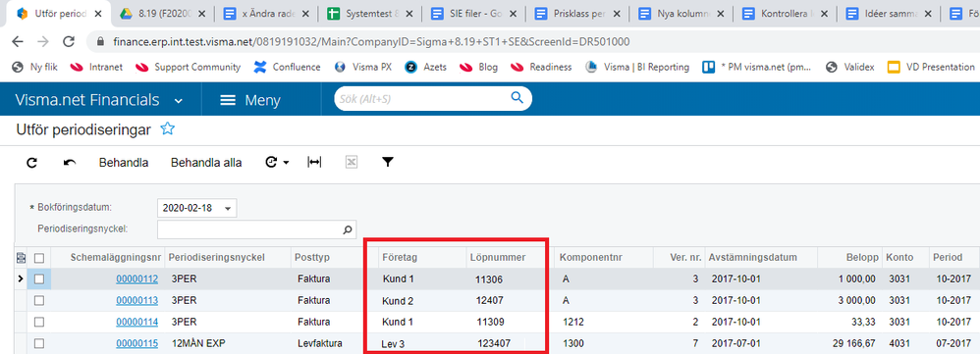This screenshot has height=354, width=980.
Task: Select the 123407 Löpnummer cell
Action: click(494, 343)
